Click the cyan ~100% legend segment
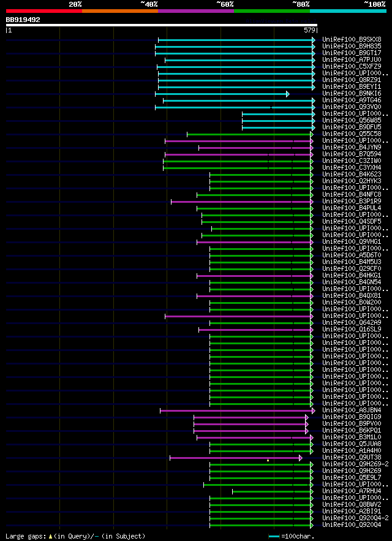This screenshot has width=392, height=541. 348,11
